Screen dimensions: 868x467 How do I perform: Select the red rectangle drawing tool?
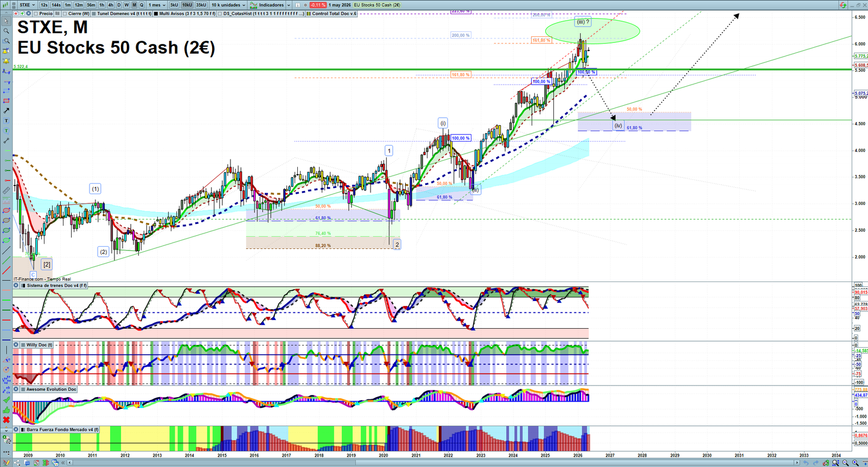click(x=6, y=101)
